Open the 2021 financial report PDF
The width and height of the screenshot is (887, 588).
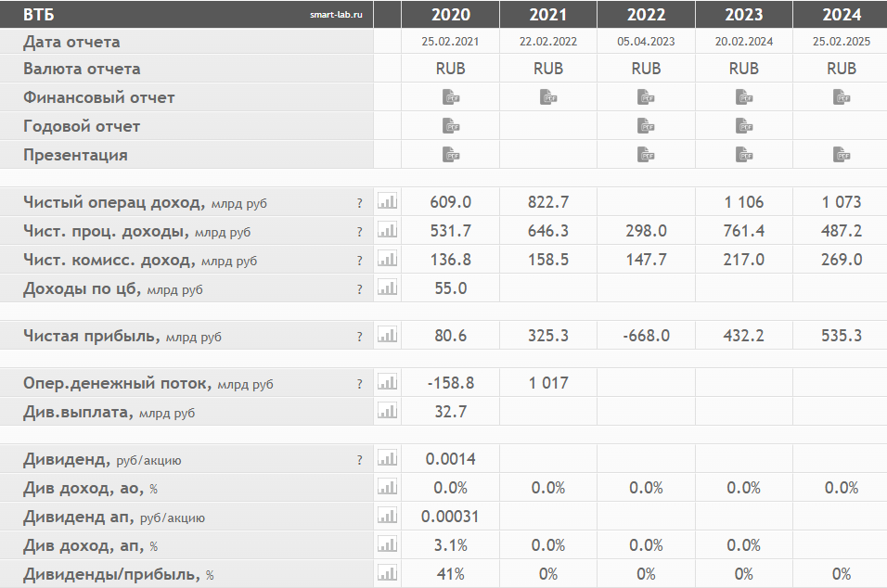point(548,97)
